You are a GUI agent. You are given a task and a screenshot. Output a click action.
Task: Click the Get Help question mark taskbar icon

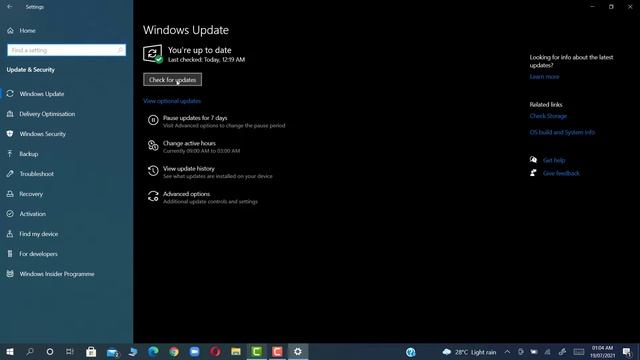tap(411, 352)
